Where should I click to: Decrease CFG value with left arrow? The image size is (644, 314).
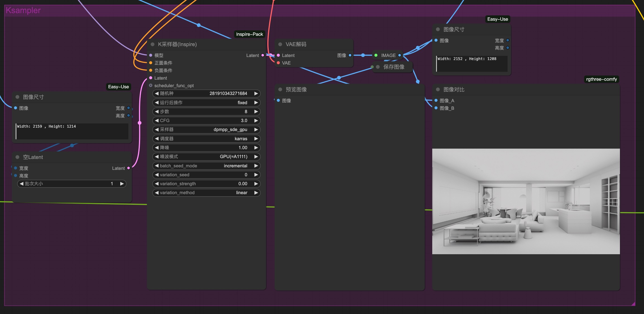157,121
